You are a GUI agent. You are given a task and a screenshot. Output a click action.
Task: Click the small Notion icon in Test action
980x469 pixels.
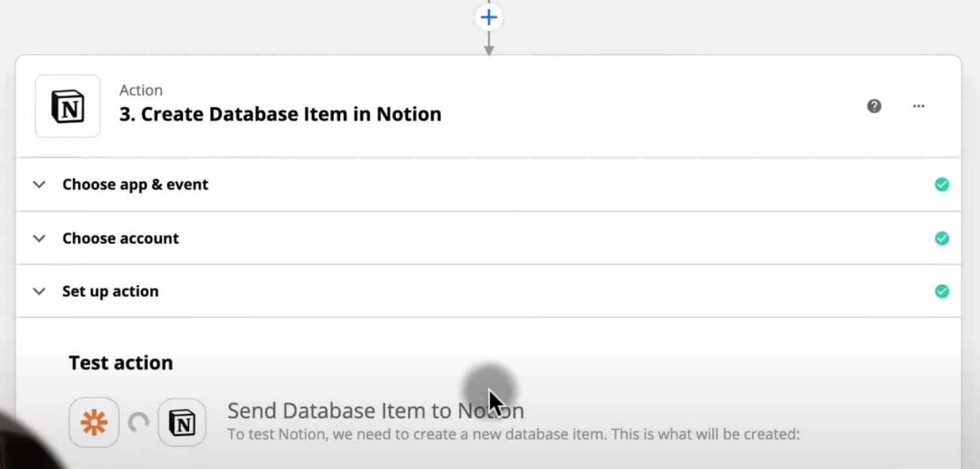(x=182, y=423)
